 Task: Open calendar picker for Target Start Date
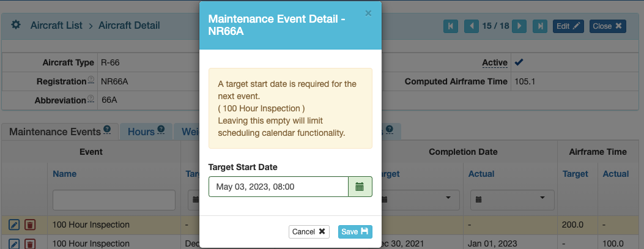[x=360, y=187]
